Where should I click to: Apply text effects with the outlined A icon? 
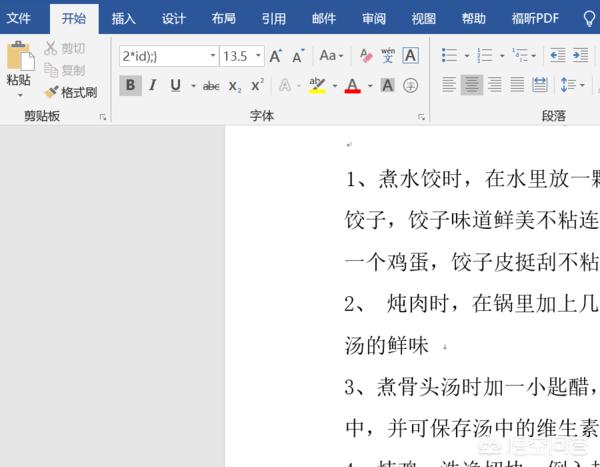285,85
